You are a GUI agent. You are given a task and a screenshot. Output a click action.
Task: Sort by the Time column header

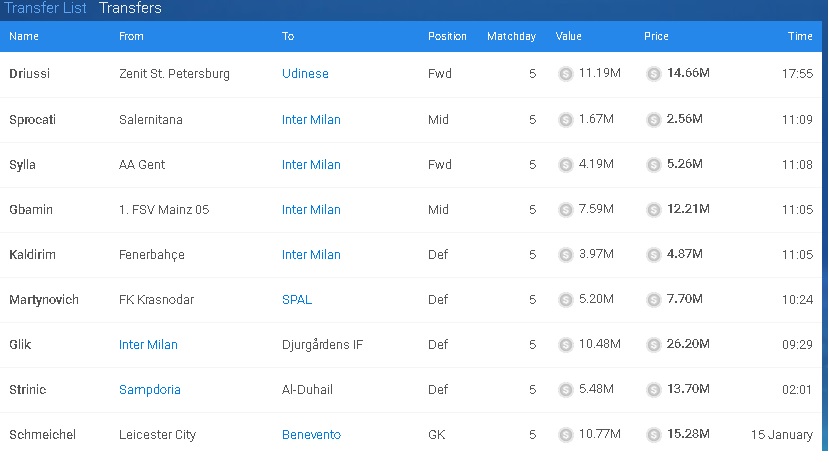(800, 36)
